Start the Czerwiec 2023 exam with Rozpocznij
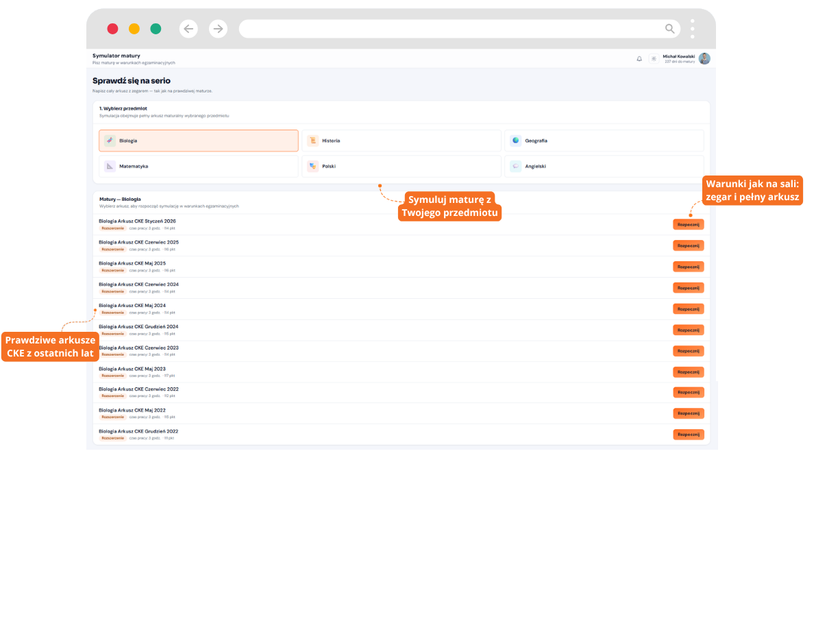Image resolution: width=840 pixels, height=617 pixels. (x=688, y=351)
